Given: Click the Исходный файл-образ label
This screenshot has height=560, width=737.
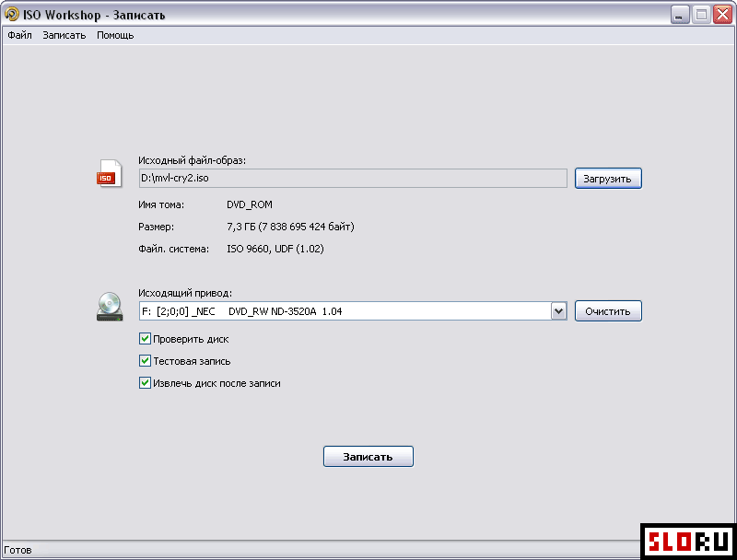Looking at the screenshot, I should (193, 160).
